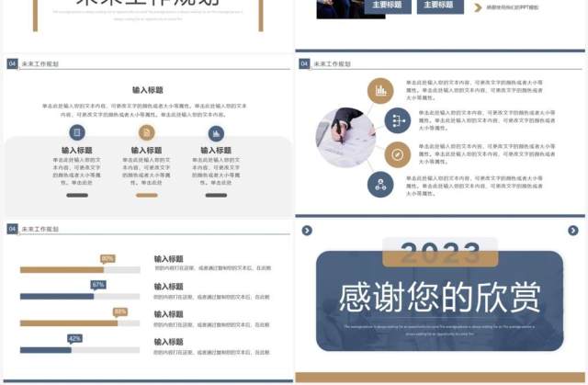Click the gold compass circle icon
588x385 pixels.
point(398,154)
